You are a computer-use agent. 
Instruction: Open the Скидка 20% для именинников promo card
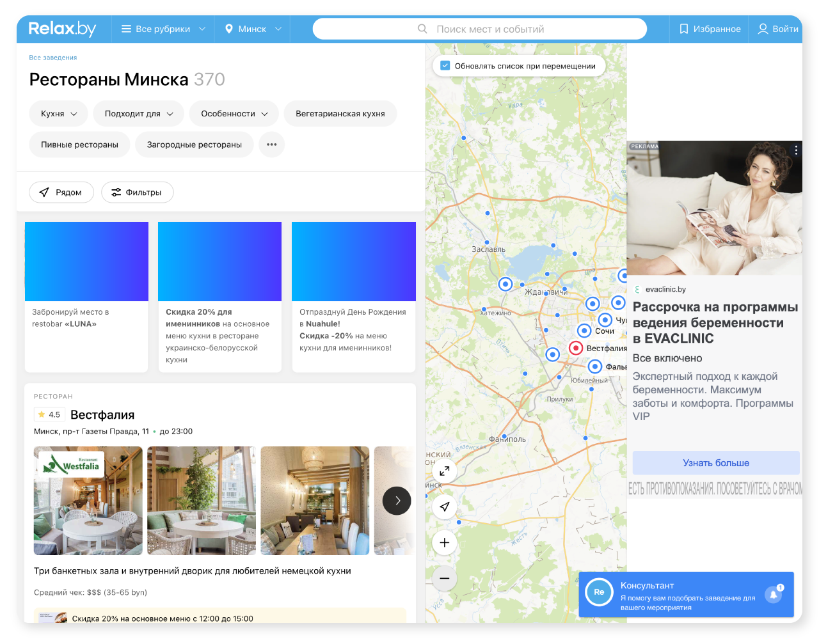[x=219, y=297]
